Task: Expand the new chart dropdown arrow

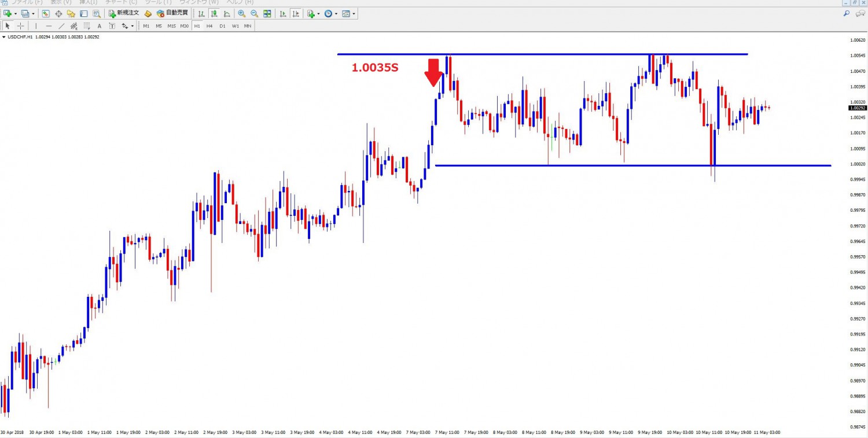Action: pos(16,13)
